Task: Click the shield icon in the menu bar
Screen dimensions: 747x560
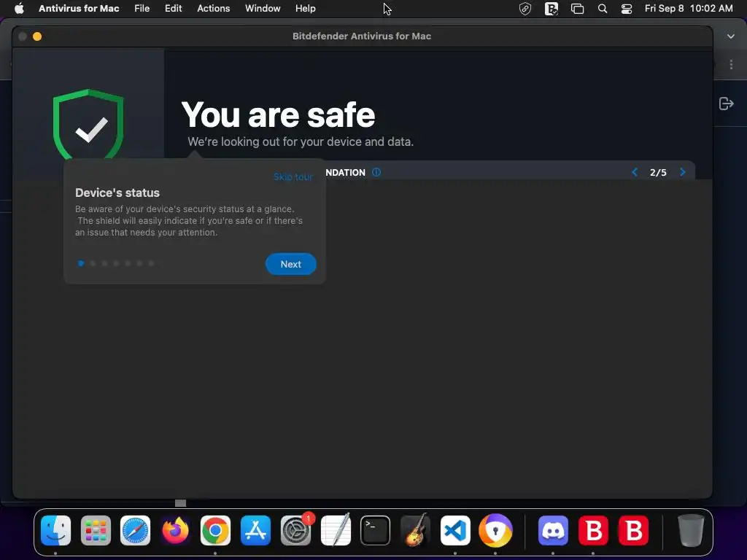Action: [525, 9]
